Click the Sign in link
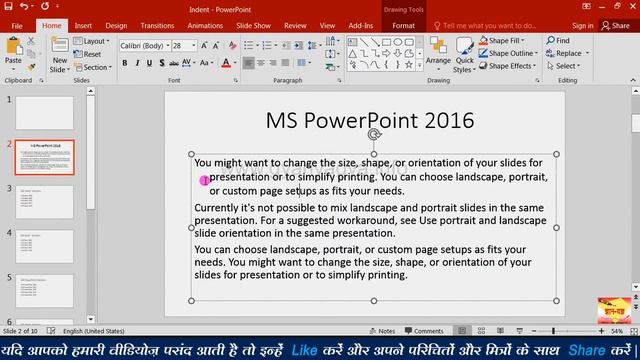 [582, 25]
